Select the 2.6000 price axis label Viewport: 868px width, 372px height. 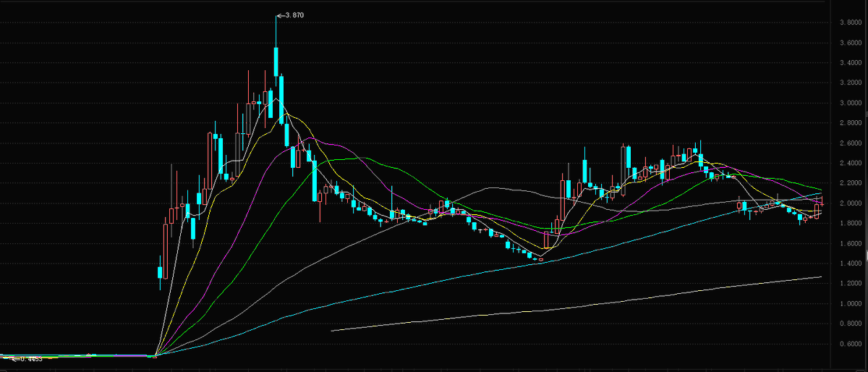click(x=850, y=143)
